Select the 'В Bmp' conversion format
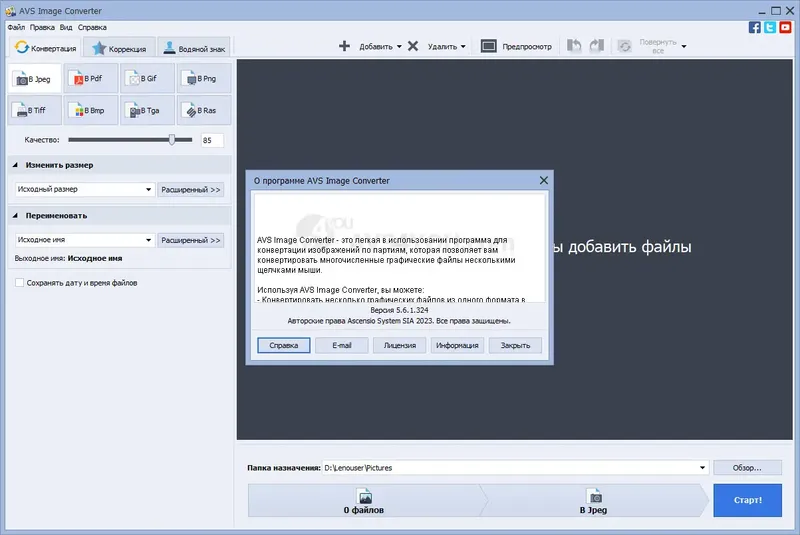800x535 pixels. (x=91, y=110)
